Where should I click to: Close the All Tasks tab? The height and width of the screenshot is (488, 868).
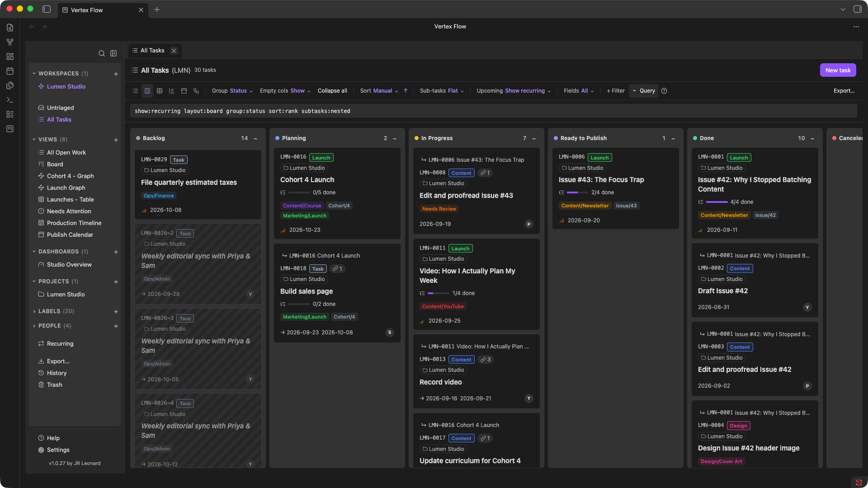click(x=174, y=51)
